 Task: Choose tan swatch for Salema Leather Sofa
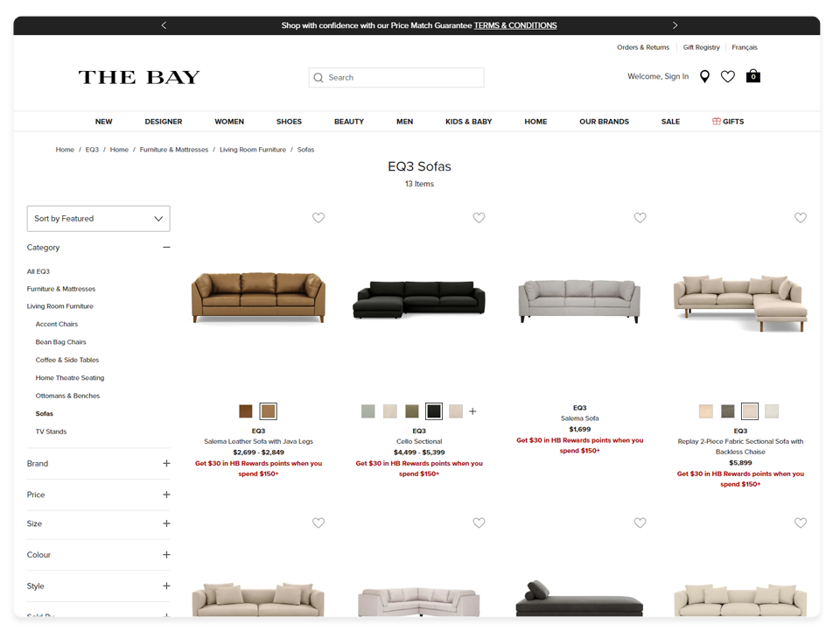point(268,411)
